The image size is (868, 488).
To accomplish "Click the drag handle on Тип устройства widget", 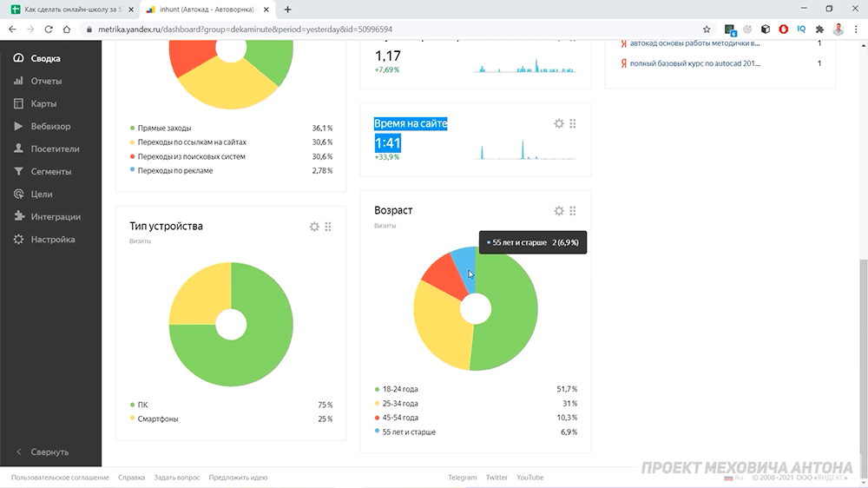I will tap(328, 227).
